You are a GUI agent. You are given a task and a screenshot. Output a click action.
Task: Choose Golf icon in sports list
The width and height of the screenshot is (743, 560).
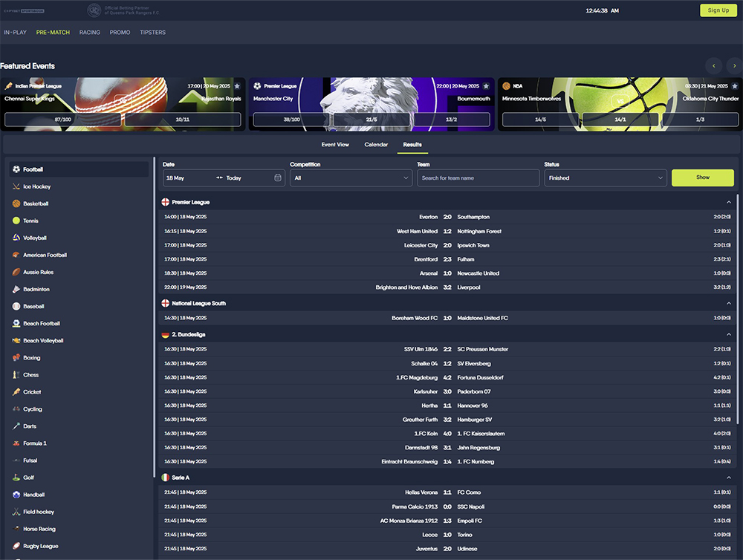16,477
